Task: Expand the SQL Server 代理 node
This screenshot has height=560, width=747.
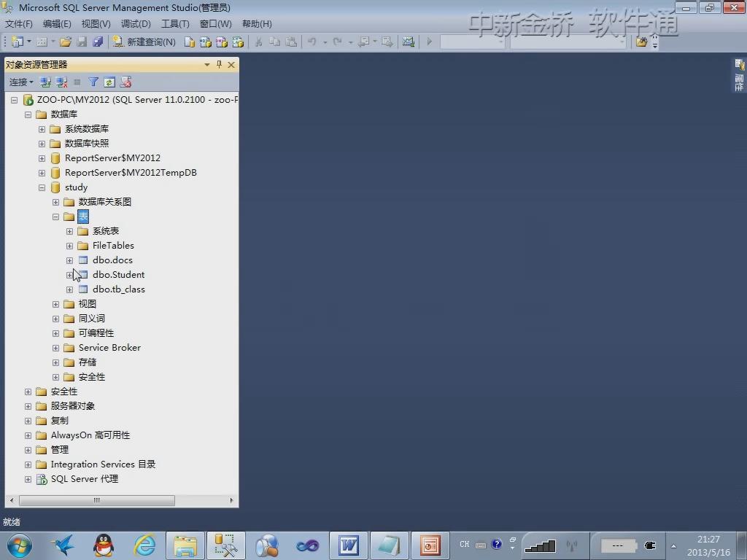Action: pos(28,479)
